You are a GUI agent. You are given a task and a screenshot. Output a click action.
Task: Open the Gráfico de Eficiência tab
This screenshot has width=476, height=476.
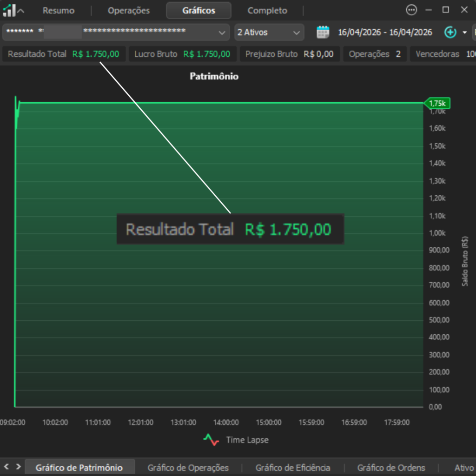click(293, 468)
